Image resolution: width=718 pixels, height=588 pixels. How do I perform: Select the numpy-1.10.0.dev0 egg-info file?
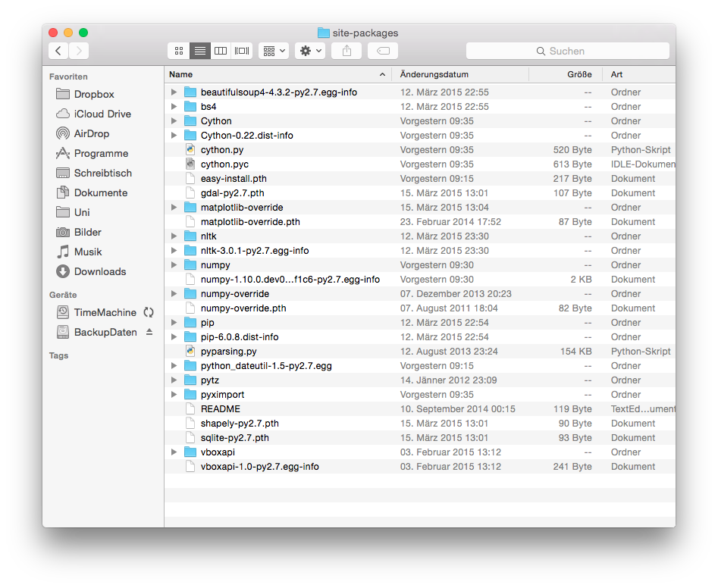point(419,280)
